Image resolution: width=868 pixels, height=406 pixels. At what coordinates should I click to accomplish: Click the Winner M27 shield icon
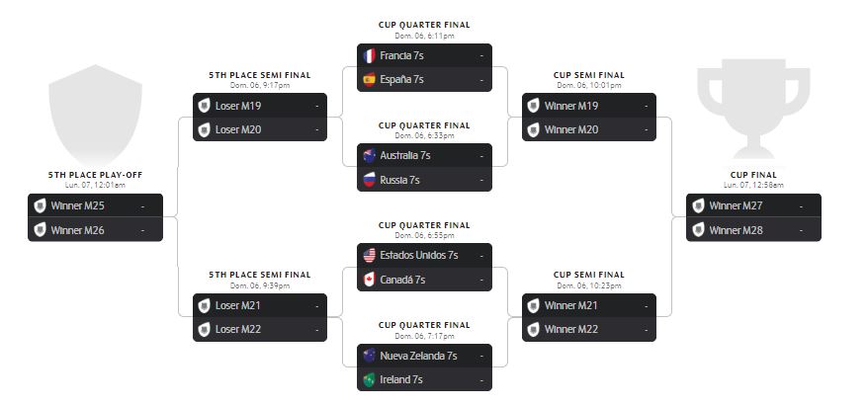[x=699, y=205]
